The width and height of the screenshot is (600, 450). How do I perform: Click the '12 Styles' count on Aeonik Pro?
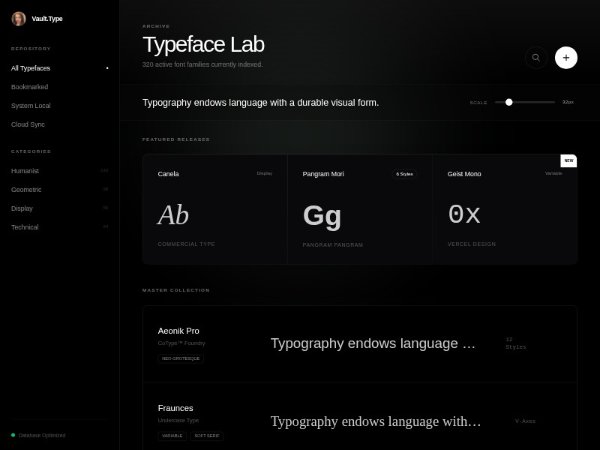coord(516,343)
